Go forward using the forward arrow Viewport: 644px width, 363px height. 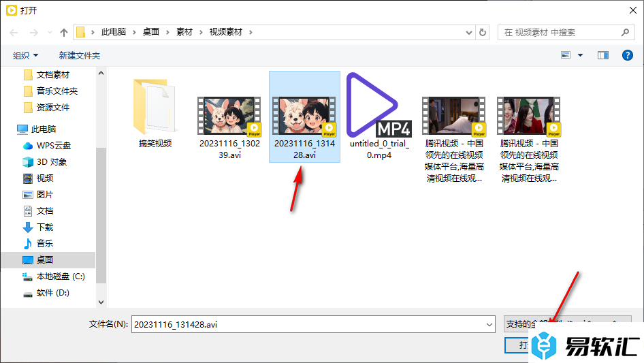34,33
